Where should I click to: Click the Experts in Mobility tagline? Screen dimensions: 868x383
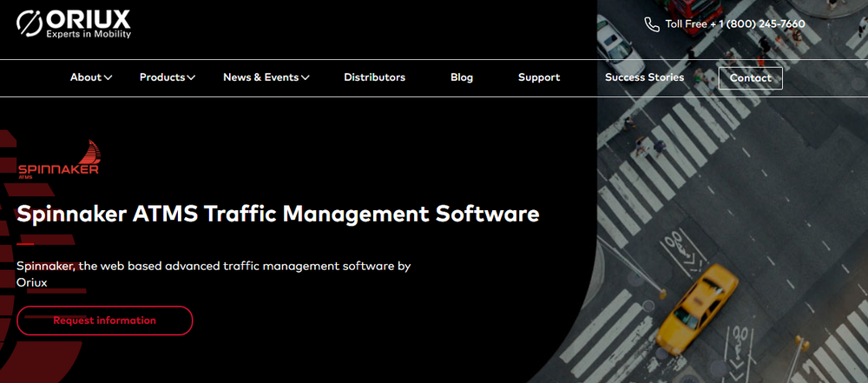[89, 35]
